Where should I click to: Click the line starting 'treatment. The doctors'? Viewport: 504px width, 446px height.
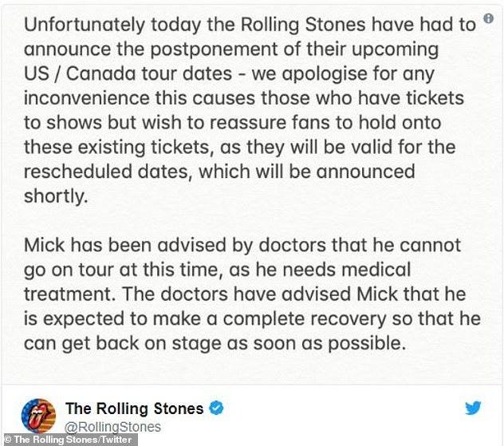click(245, 294)
